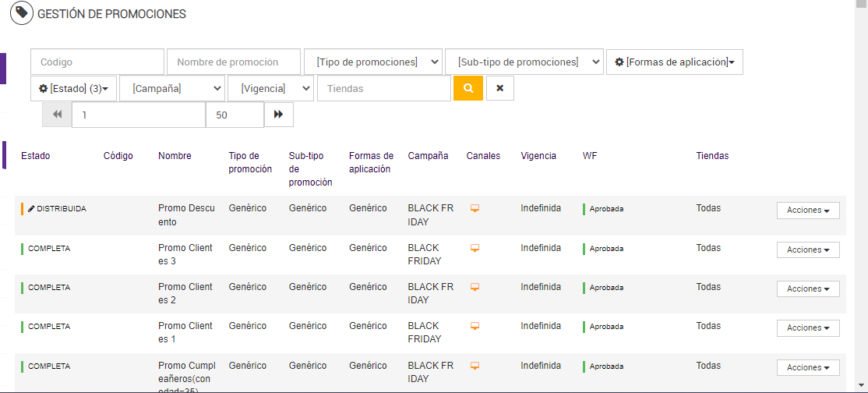Click the pencil icon beside DISTRIBUIDA status

click(31, 209)
